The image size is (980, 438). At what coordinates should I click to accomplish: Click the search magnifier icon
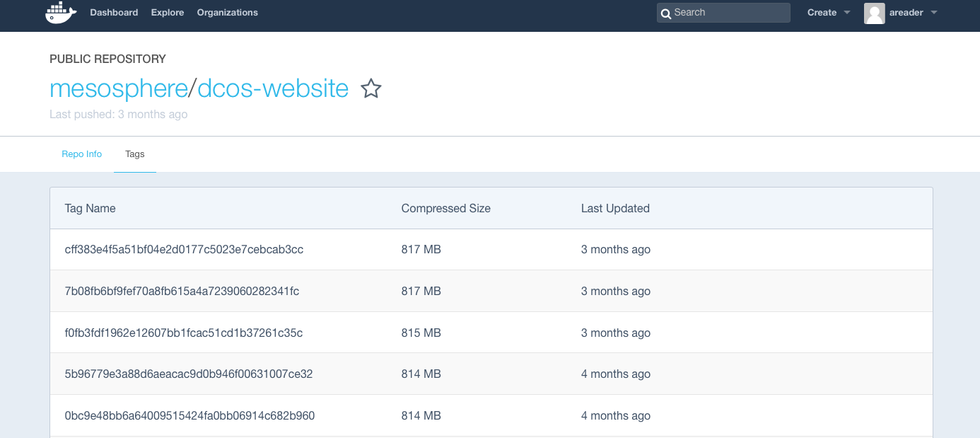pos(666,13)
